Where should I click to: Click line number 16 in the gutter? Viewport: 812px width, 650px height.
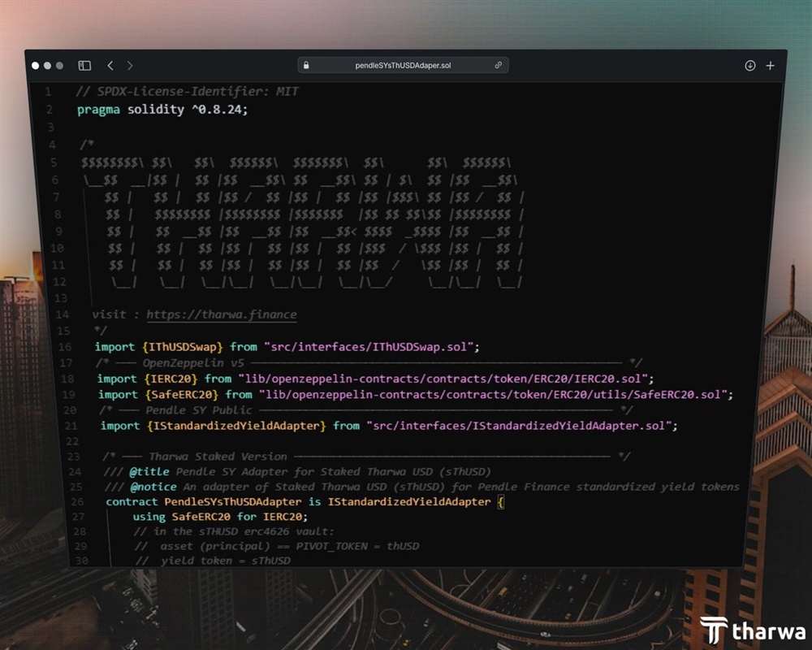pos(67,347)
